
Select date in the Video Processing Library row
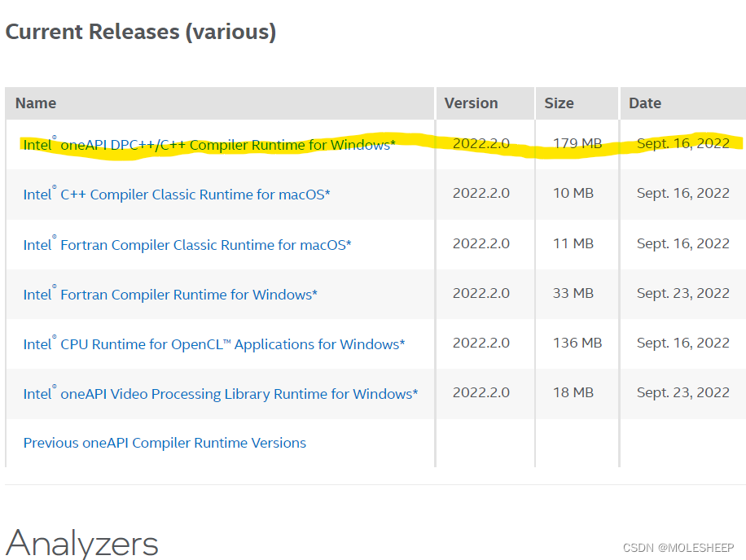[682, 392]
